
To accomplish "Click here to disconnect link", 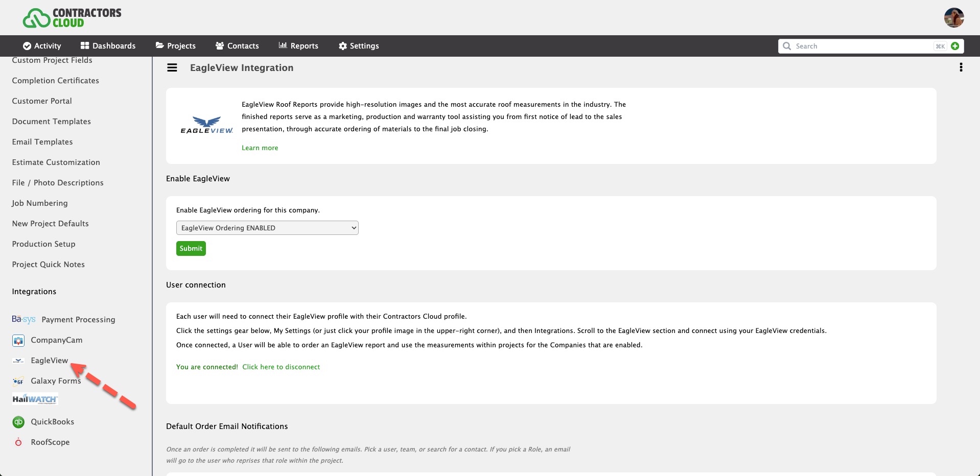I will (x=281, y=367).
